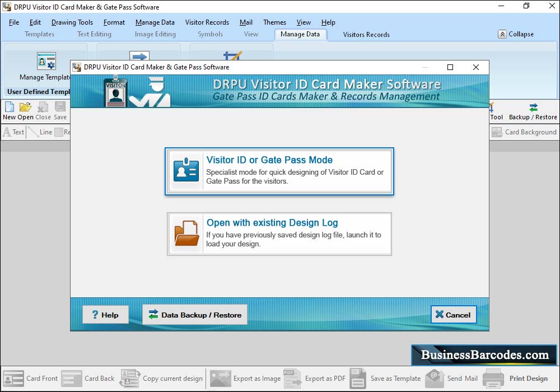Switch to the Text Editing ribbon tab
The width and height of the screenshot is (560, 392).
coord(94,34)
